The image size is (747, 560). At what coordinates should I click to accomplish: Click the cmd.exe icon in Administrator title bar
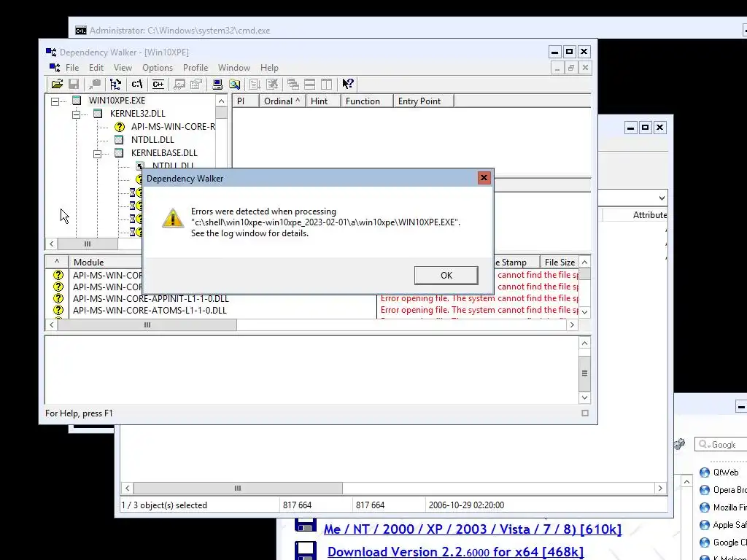tap(80, 31)
